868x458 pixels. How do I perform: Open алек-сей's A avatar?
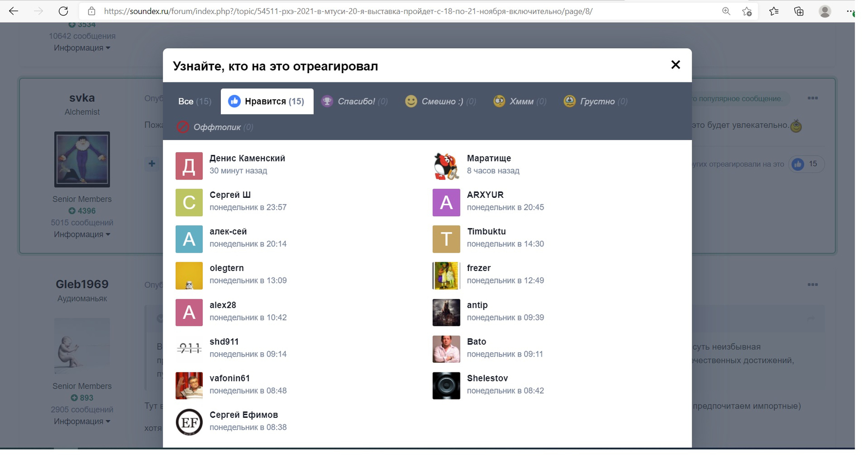point(189,239)
